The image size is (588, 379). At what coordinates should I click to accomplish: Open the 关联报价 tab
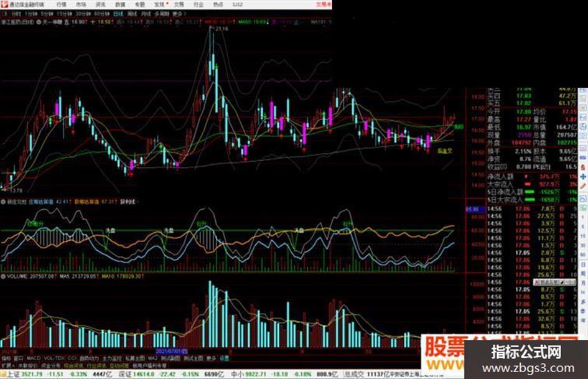(x=28, y=365)
